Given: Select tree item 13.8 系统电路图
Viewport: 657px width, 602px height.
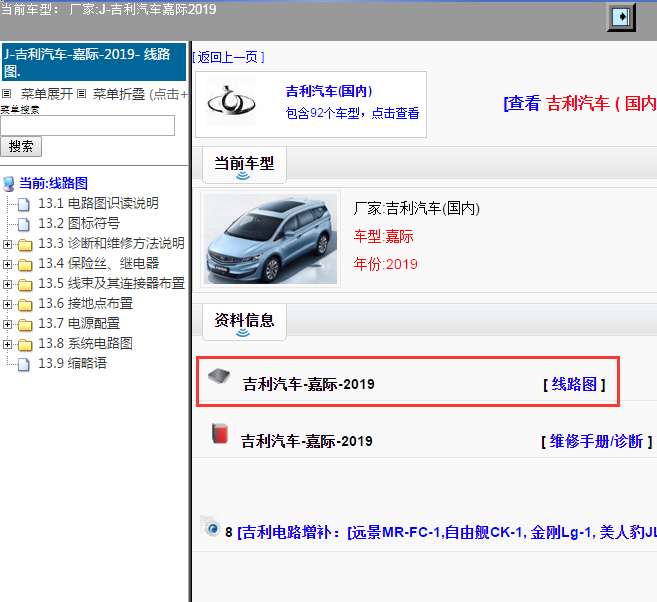Looking at the screenshot, I should (85, 344).
